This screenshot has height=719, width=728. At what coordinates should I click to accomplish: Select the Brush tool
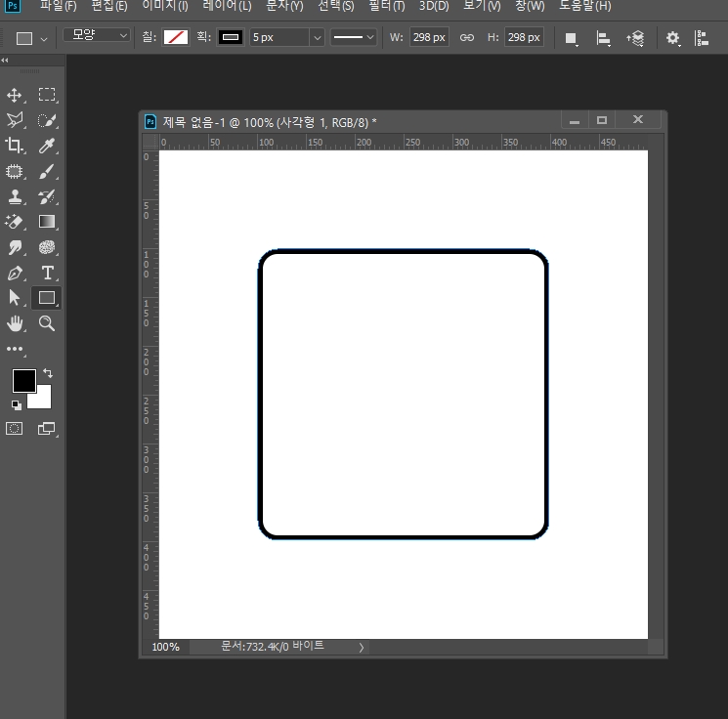click(47, 171)
